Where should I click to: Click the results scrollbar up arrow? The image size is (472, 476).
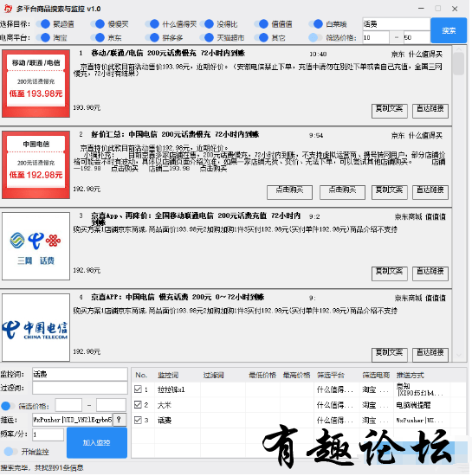[x=459, y=49]
